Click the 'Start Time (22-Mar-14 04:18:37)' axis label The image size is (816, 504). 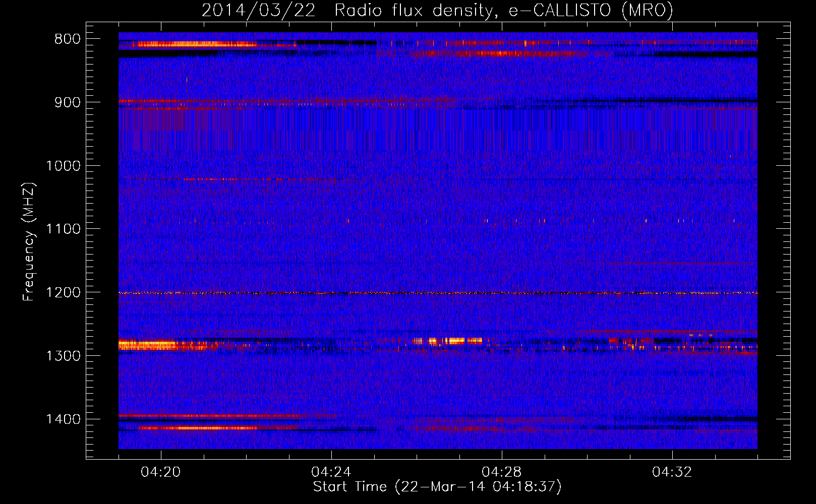(x=437, y=487)
